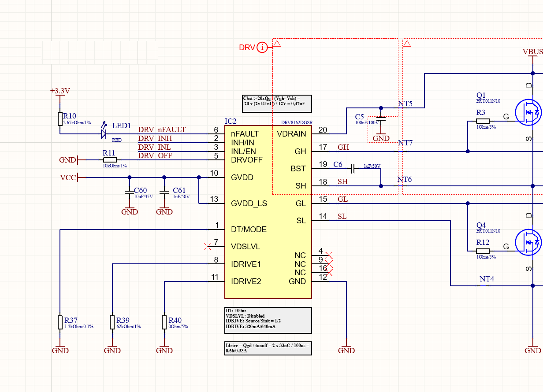Click the C6 bootstrap capacitor symbol

tap(353, 168)
